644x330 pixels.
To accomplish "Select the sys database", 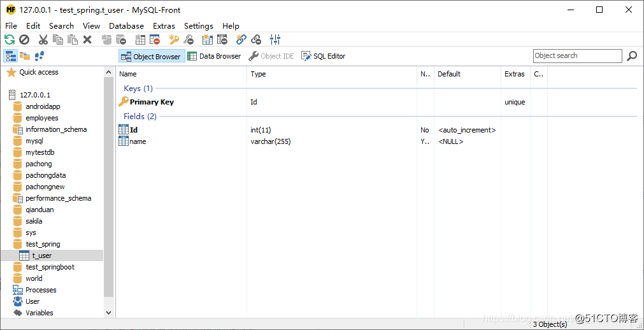I will tap(31, 233).
